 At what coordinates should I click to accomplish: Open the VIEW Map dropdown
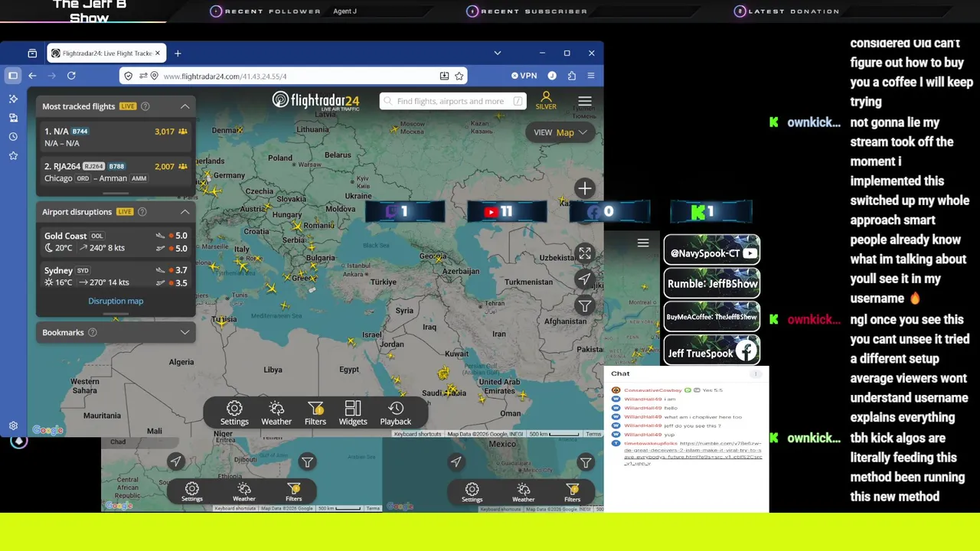point(560,132)
